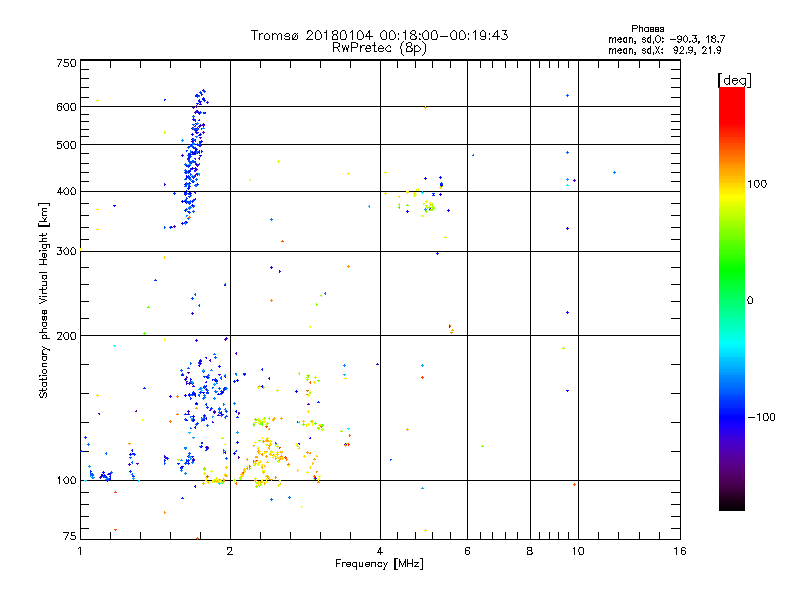Click the 'mean, sd,X: 92.9, 21.9' line

pos(664,50)
